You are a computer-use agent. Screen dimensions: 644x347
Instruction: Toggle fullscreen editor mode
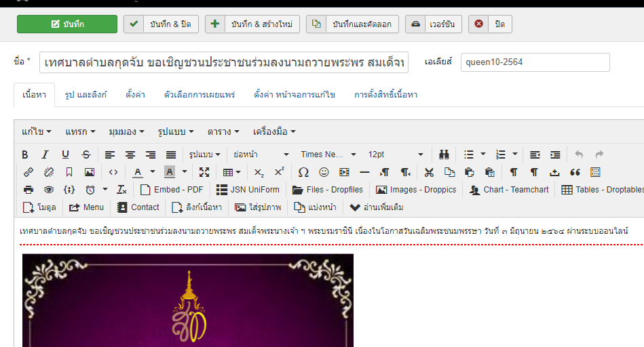(204, 172)
